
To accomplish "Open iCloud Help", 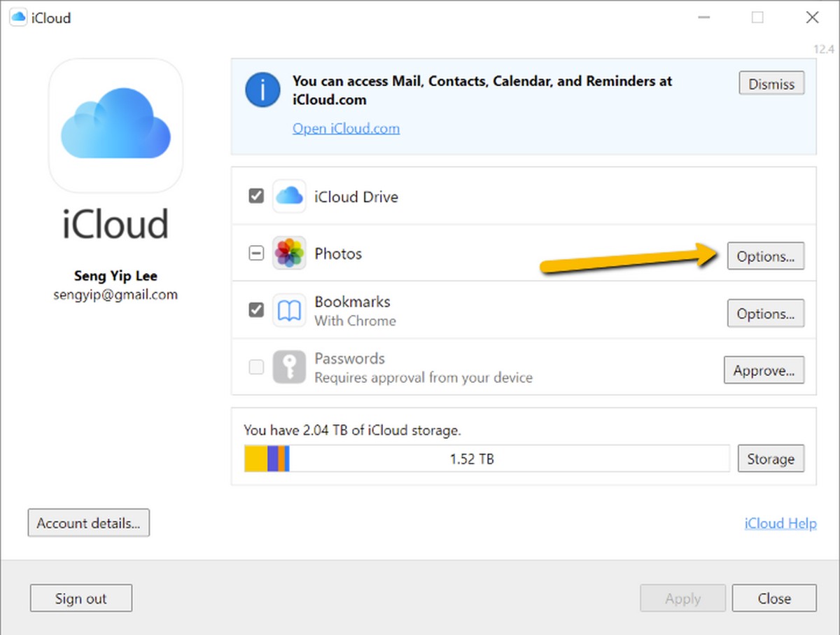I will pos(780,523).
